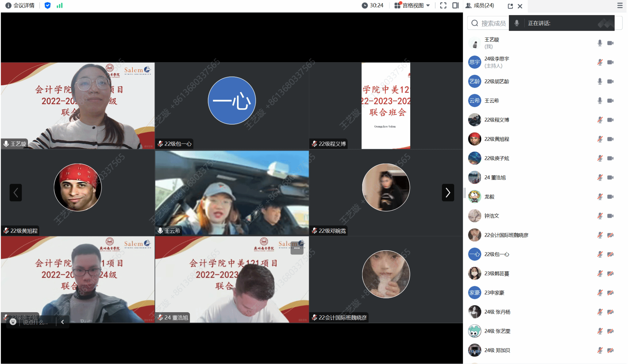Click the meeting details info icon
Image resolution: width=628 pixels, height=364 pixels.
[8, 6]
